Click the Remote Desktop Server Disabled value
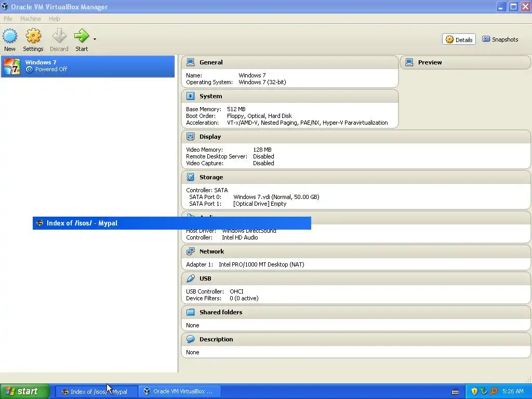 click(x=263, y=156)
